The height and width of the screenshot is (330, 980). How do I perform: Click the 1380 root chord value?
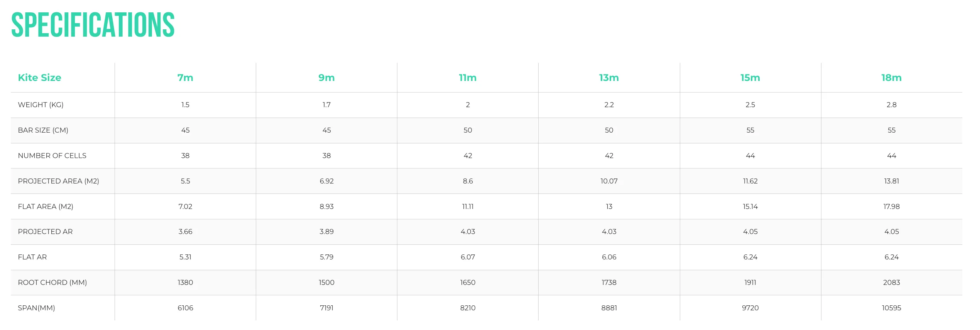pos(185,283)
